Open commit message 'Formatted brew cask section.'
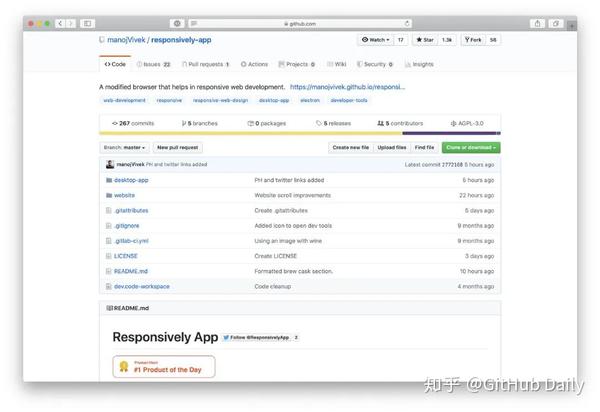 click(x=294, y=271)
